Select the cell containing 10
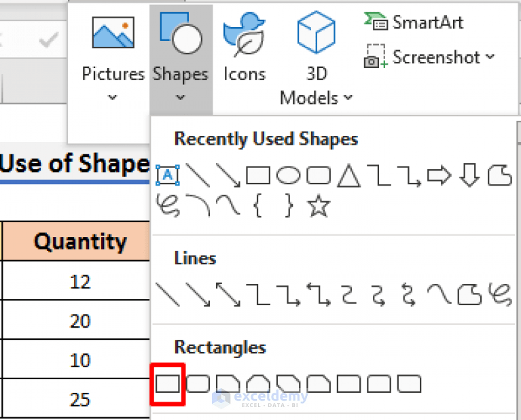The width and height of the screenshot is (521, 420). [76, 359]
